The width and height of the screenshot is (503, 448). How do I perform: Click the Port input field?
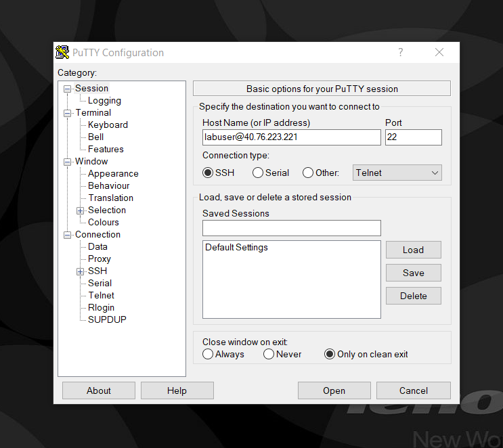414,137
